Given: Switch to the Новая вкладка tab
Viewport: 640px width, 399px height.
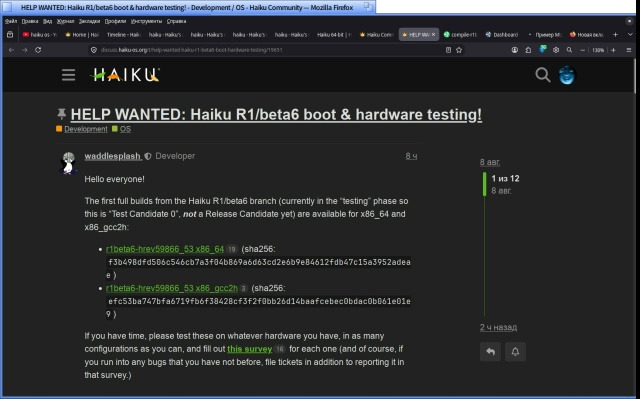Looking at the screenshot, I should pyautogui.click(x=587, y=35).
